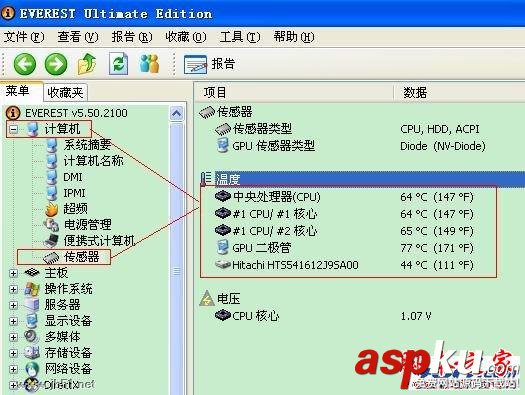Click the Diode (NV-Diode) value
525x395 pixels.
pos(443,146)
